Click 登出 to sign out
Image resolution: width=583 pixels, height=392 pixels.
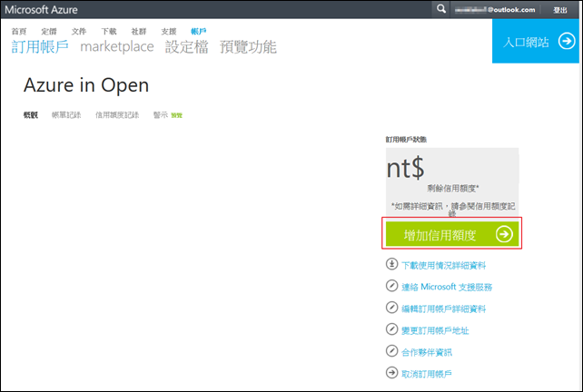[x=560, y=9]
